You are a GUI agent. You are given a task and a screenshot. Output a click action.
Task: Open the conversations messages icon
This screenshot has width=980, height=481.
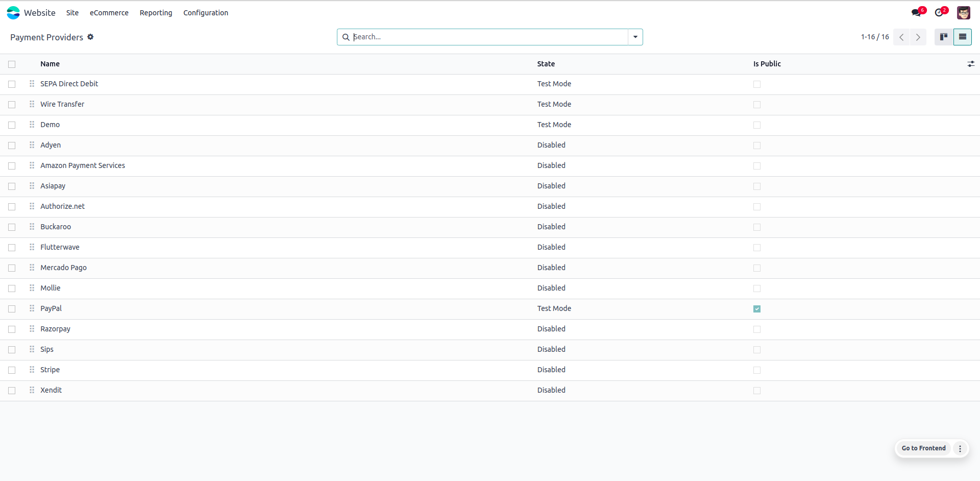(x=916, y=13)
